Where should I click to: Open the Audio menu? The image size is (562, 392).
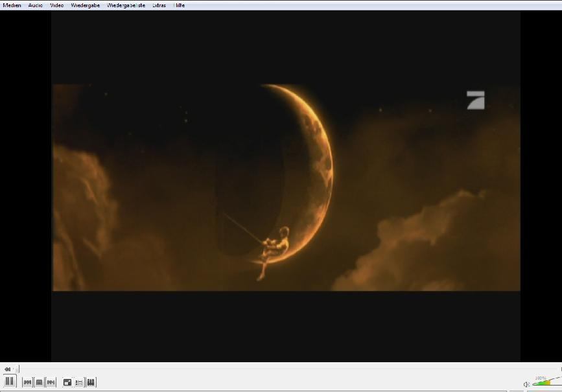click(x=36, y=5)
